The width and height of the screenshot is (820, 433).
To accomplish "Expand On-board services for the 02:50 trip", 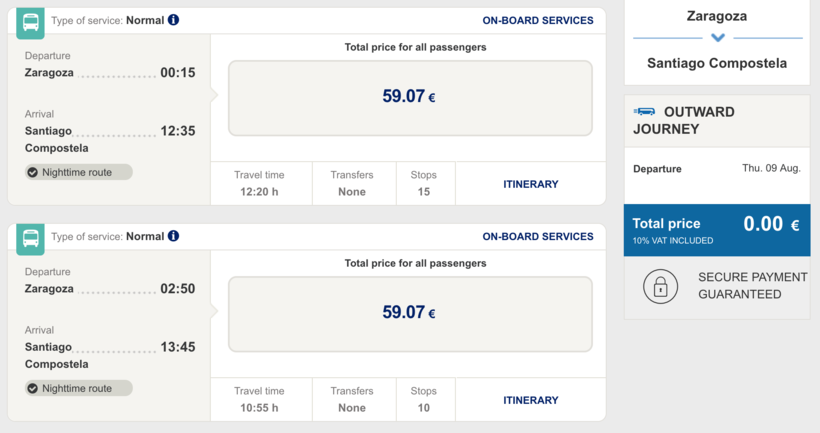I will click(537, 237).
